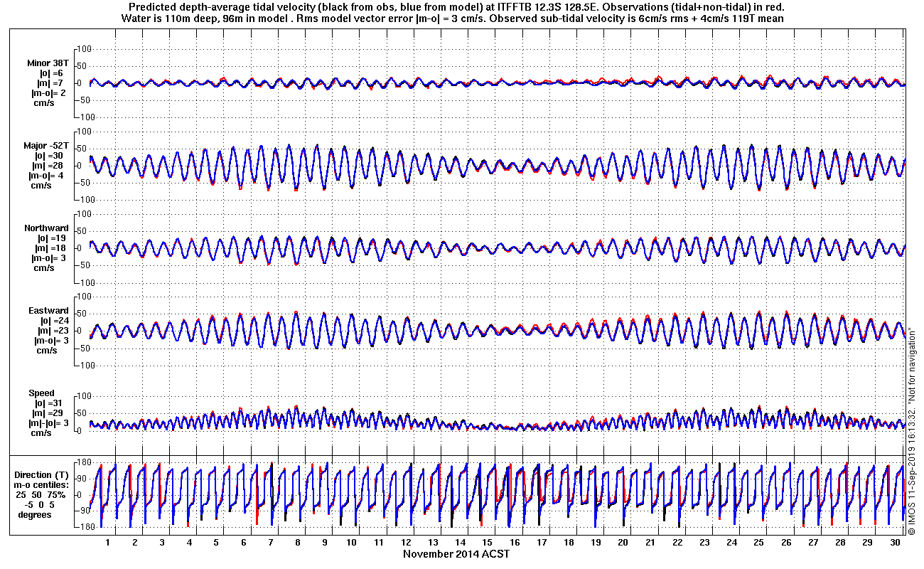Viewport: 924px width, 569px height.
Task: Select the 'Speed' panel label
Action: coord(41,393)
